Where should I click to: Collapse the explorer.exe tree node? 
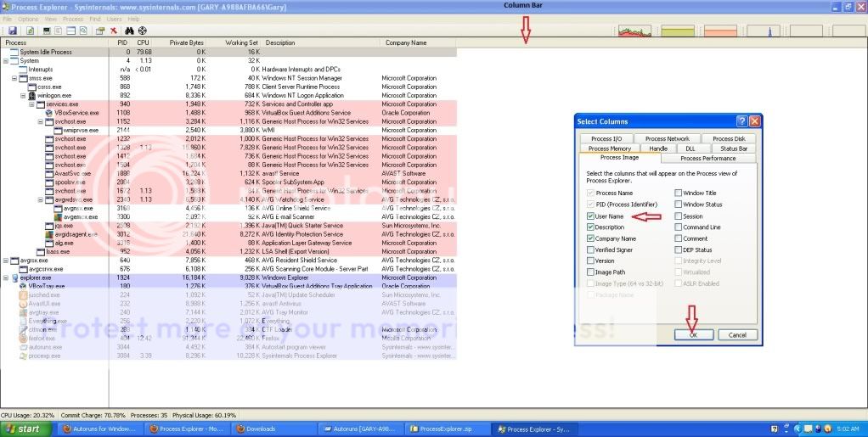(6, 277)
